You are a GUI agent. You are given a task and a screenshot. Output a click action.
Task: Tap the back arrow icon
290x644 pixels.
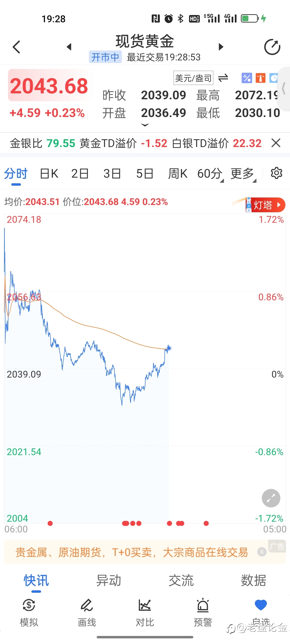(17, 47)
